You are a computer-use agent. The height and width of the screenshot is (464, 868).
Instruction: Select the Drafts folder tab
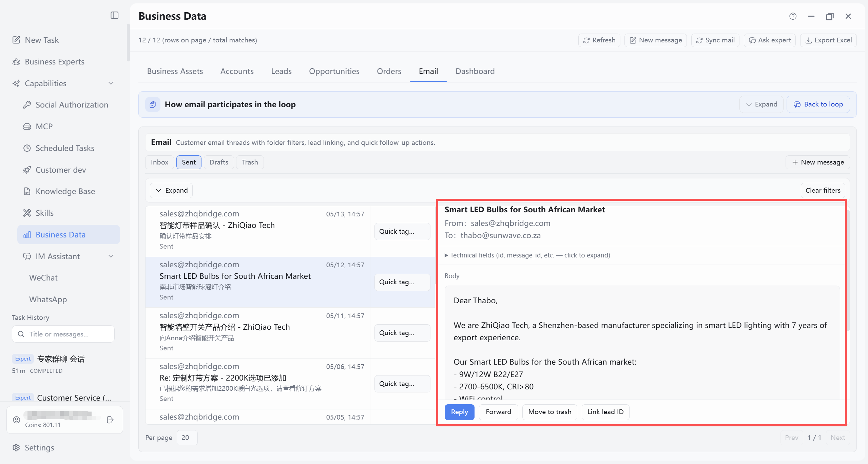coord(219,162)
